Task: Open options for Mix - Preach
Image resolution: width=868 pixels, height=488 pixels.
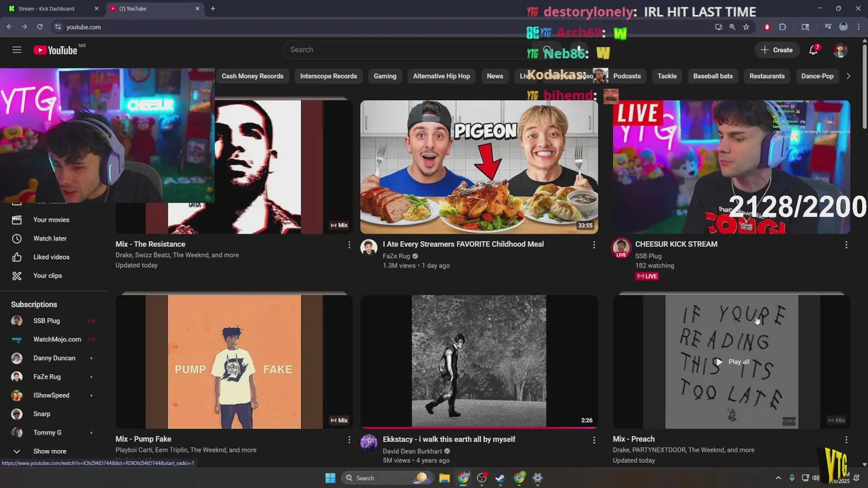Action: click(x=846, y=440)
